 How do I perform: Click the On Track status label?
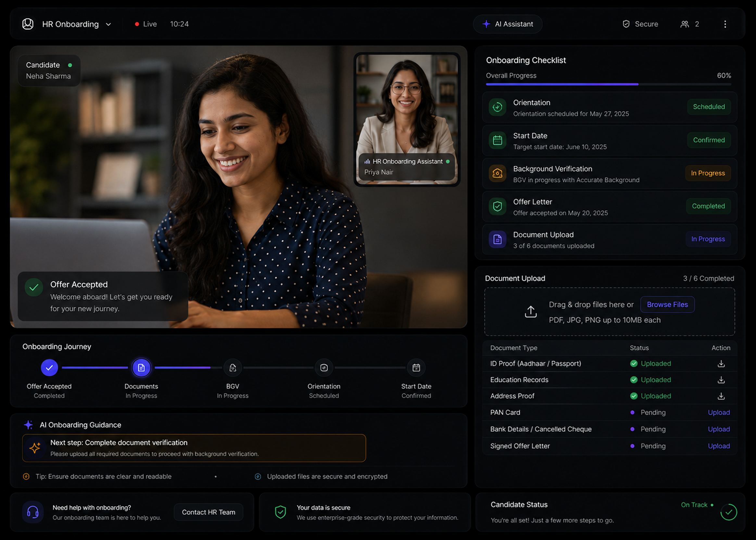pos(694,505)
